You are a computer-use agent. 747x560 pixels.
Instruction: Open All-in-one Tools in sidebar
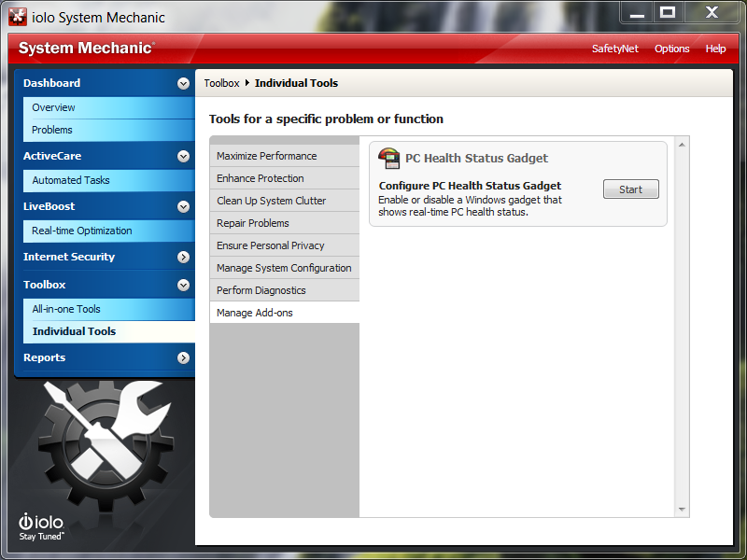(x=66, y=309)
